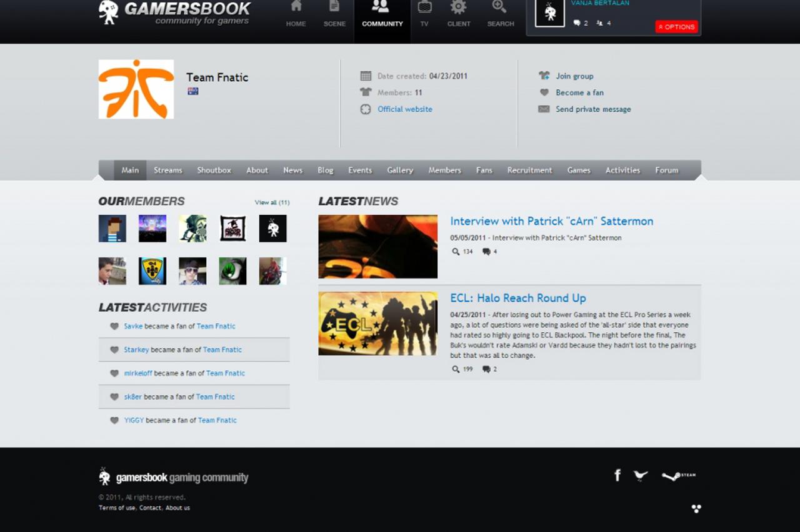Screen dimensions: 800x532
Task: Open the ECL Halo Reach news thumbnail
Action: pos(377,323)
